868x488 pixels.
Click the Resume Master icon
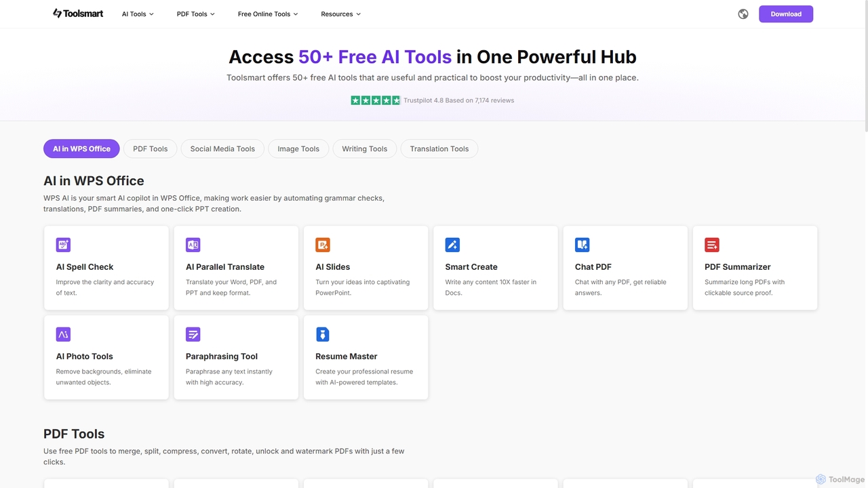click(x=323, y=334)
